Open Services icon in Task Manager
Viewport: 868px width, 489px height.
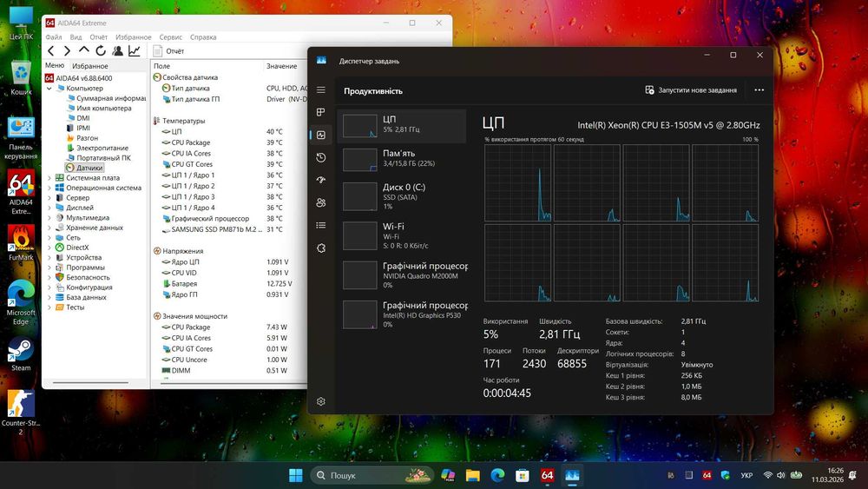pyautogui.click(x=321, y=248)
